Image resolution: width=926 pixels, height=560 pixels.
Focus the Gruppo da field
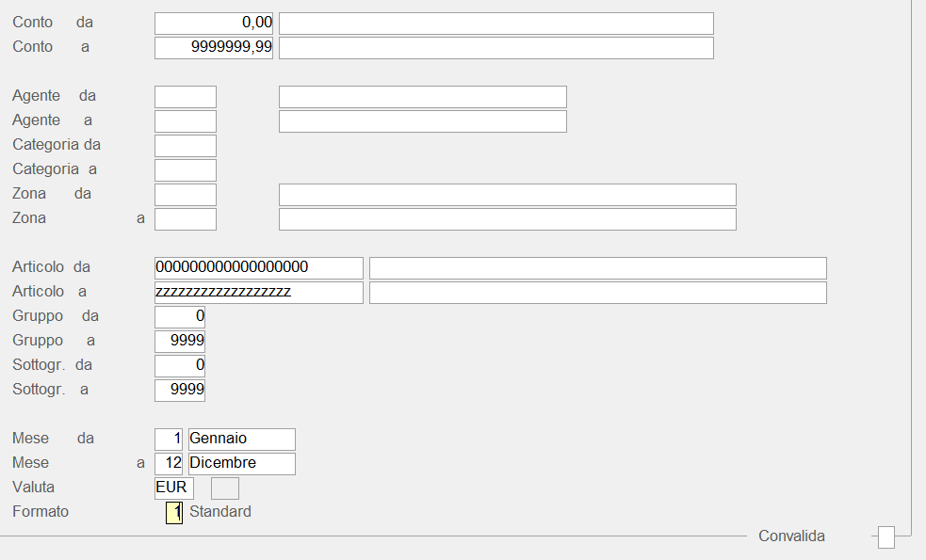pyautogui.click(x=180, y=316)
